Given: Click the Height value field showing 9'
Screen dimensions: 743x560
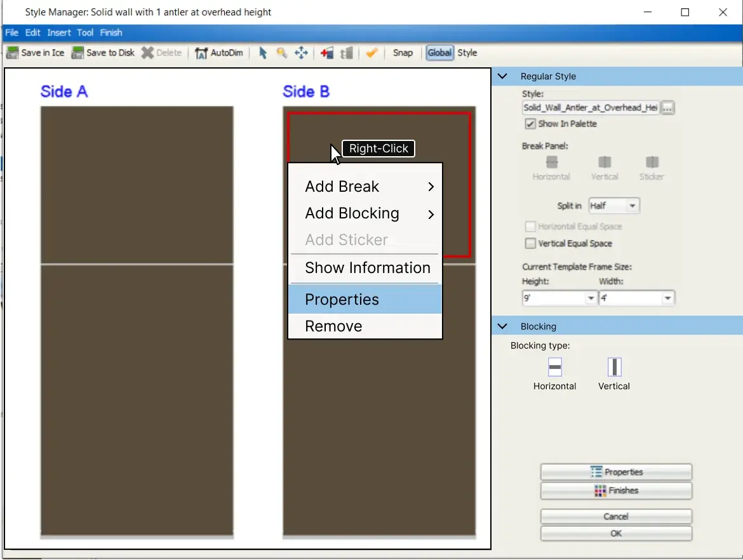Looking at the screenshot, I should (x=554, y=298).
